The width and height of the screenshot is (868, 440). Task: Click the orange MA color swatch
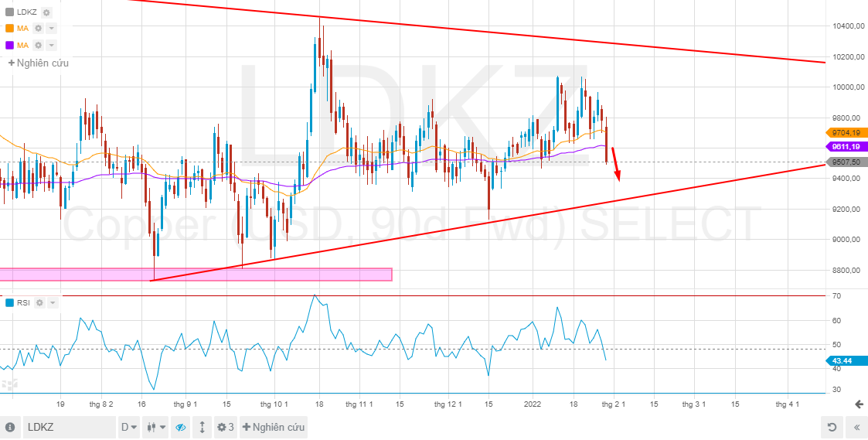9,29
